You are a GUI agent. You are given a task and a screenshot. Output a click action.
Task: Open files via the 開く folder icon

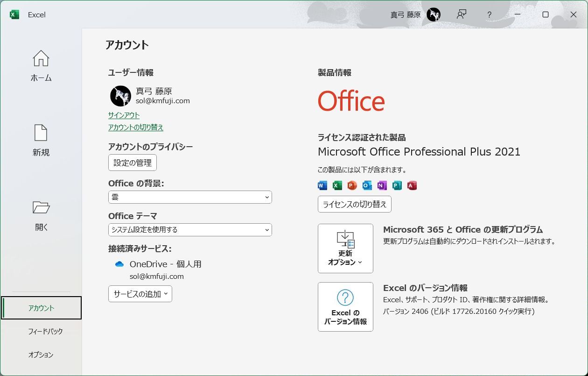tap(41, 207)
